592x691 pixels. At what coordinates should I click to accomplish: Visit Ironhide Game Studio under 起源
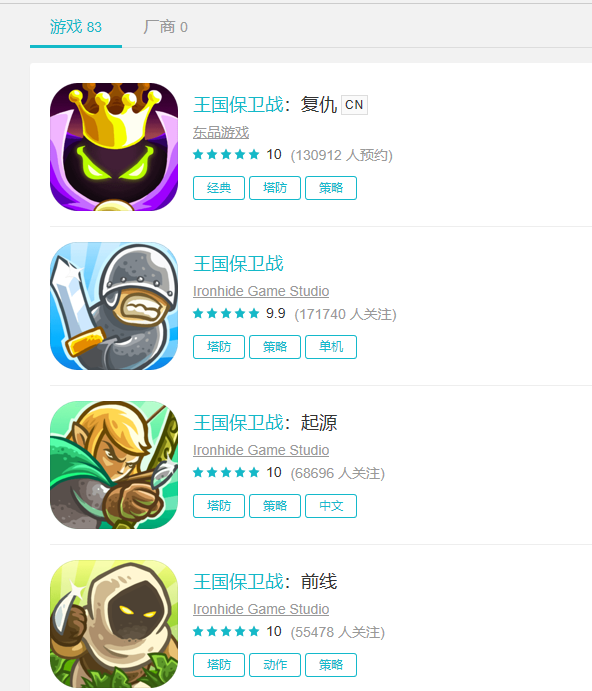pyautogui.click(x=261, y=450)
